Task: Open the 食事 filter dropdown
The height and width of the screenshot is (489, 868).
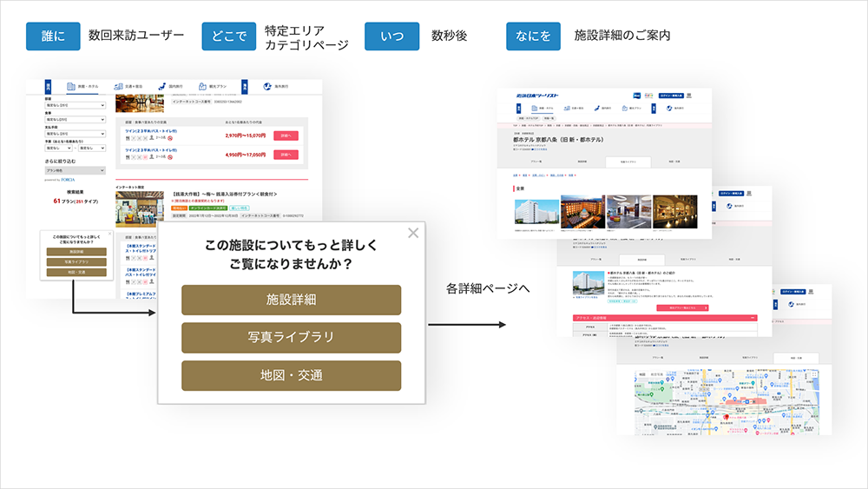Action: tap(75, 120)
